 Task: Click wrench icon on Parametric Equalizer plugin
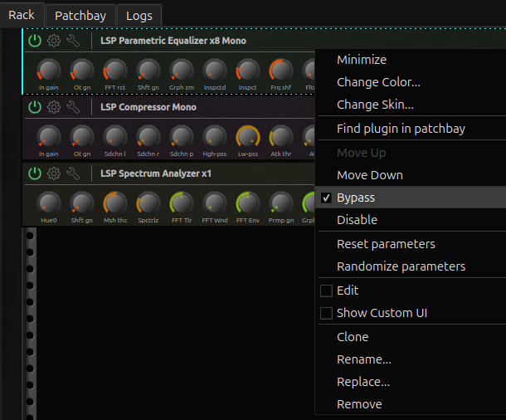73,41
